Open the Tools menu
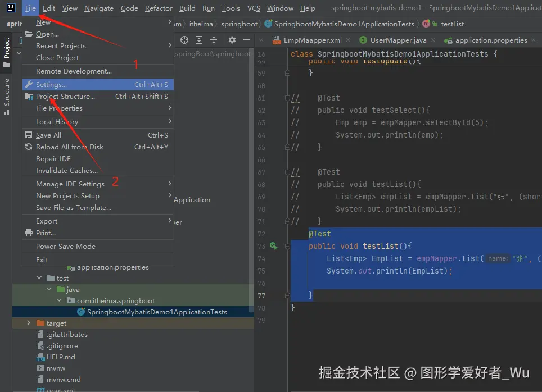This screenshot has height=392, width=542. (x=231, y=8)
